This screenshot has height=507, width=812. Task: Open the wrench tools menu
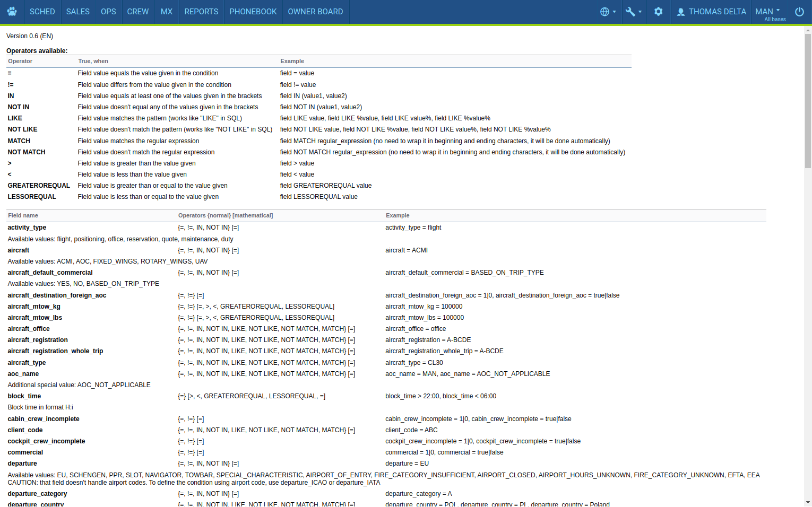pyautogui.click(x=630, y=12)
